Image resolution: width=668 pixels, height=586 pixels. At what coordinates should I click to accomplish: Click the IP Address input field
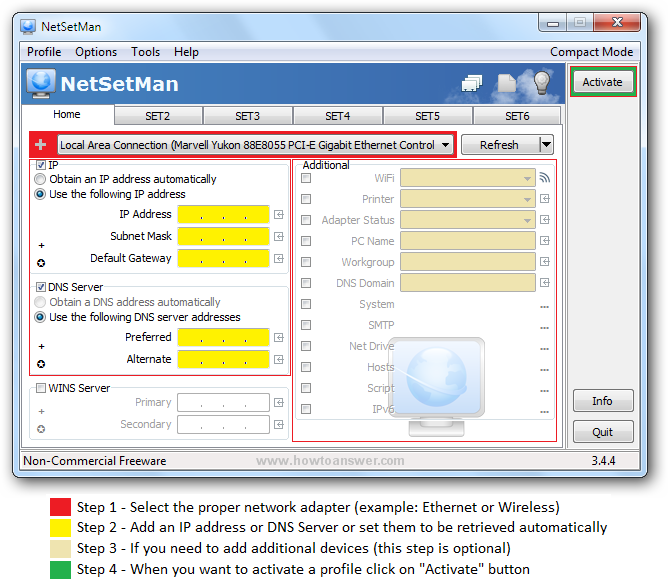pos(223,214)
